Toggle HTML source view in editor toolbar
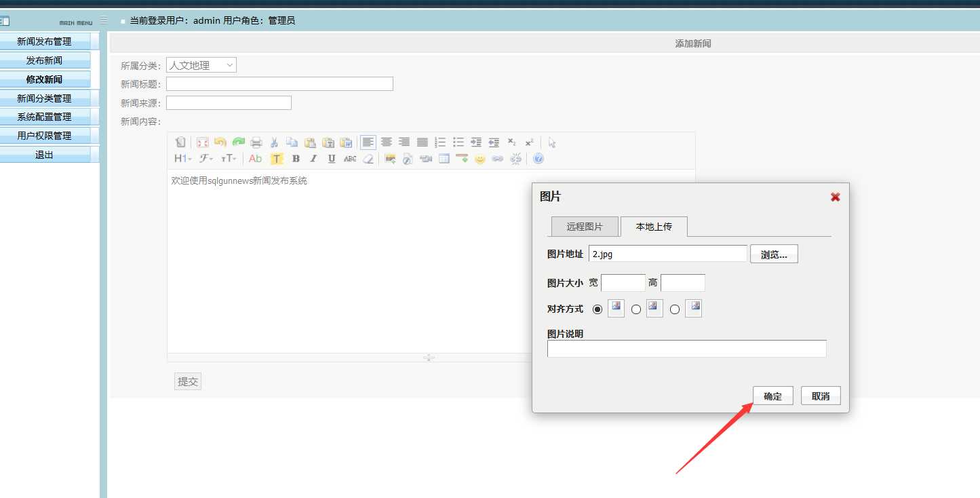This screenshot has width=980, height=498. point(180,142)
